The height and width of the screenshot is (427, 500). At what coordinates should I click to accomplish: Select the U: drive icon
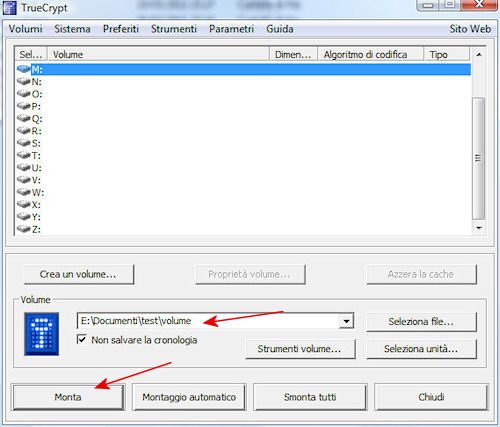click(x=23, y=167)
